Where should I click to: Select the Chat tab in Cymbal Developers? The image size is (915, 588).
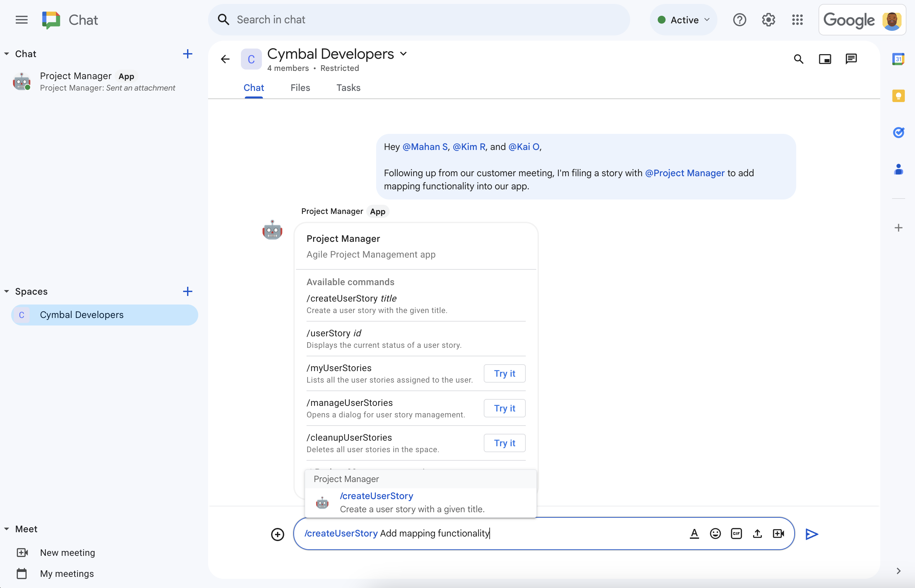pyautogui.click(x=253, y=88)
